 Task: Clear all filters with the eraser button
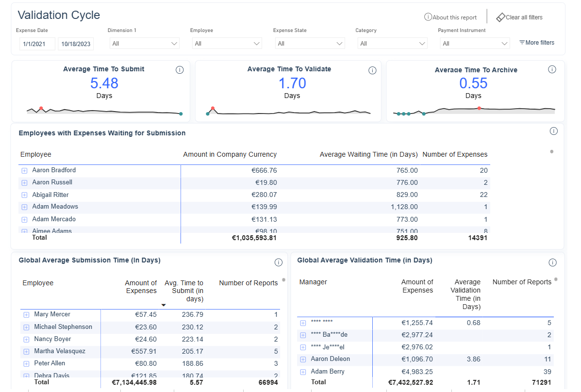tap(519, 17)
